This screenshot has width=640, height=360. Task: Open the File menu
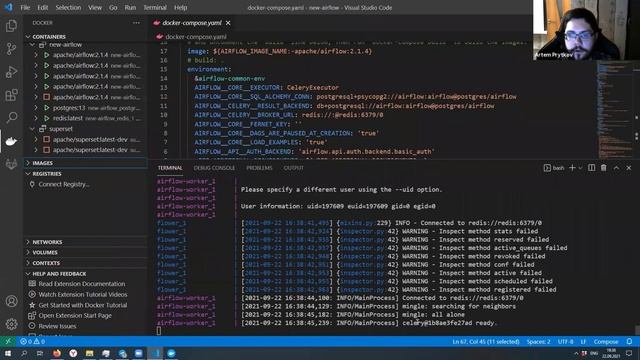coord(25,7)
